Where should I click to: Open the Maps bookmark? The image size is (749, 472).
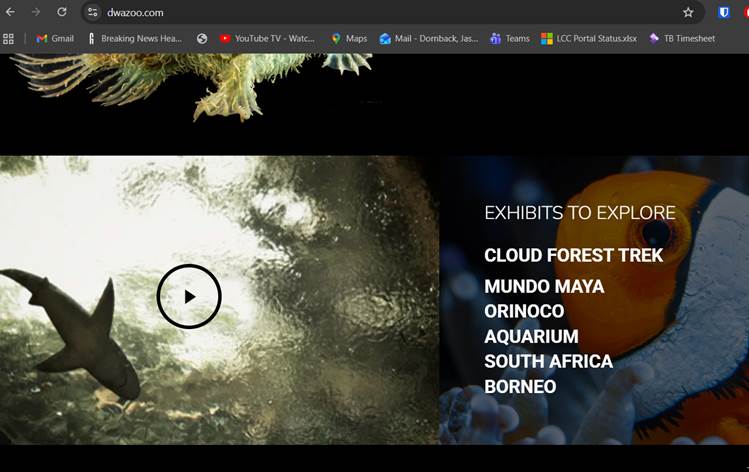click(x=349, y=39)
